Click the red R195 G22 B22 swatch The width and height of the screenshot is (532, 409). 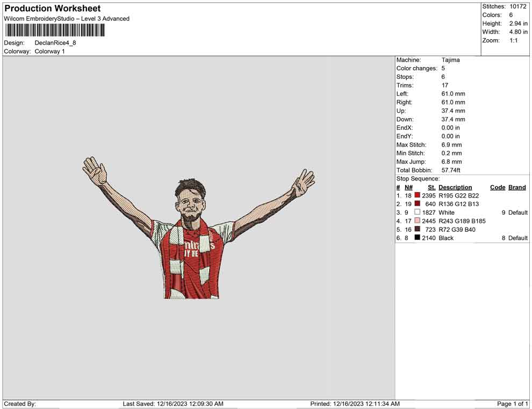(x=417, y=195)
